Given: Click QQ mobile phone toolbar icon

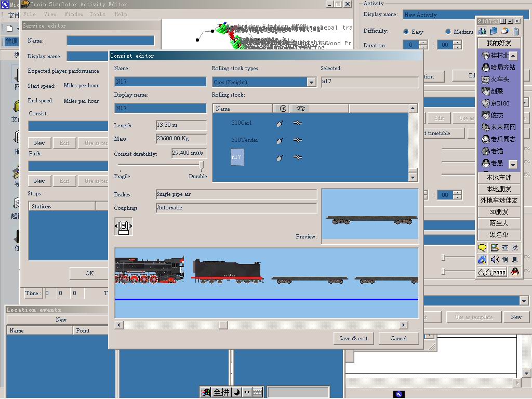Looking at the screenshot, I should click(x=516, y=32).
